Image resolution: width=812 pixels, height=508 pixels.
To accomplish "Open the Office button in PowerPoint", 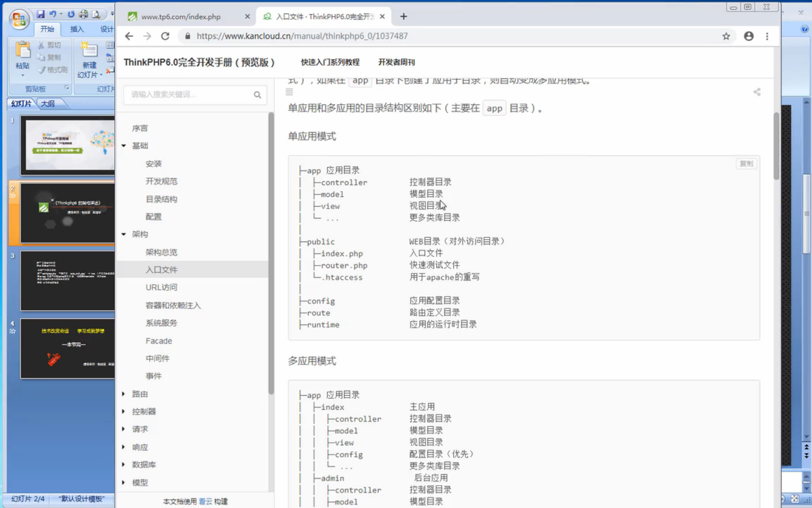I will [18, 20].
